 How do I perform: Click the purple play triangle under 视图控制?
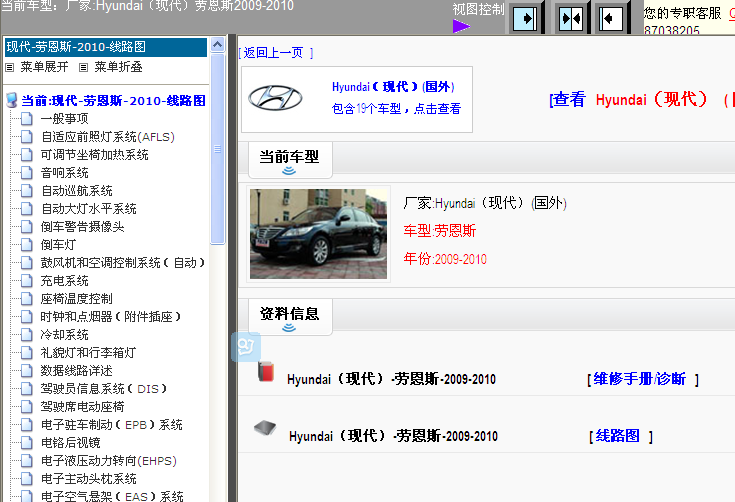coord(462,26)
